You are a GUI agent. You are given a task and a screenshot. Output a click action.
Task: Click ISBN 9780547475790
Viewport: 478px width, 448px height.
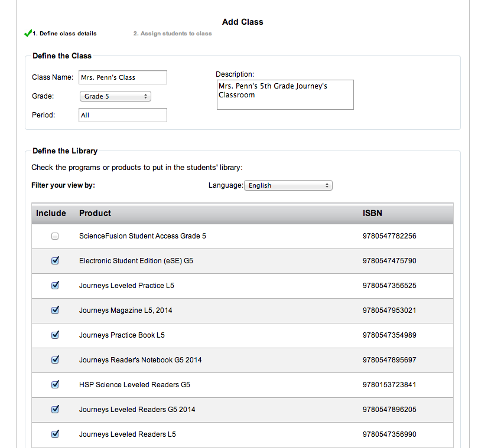(389, 261)
